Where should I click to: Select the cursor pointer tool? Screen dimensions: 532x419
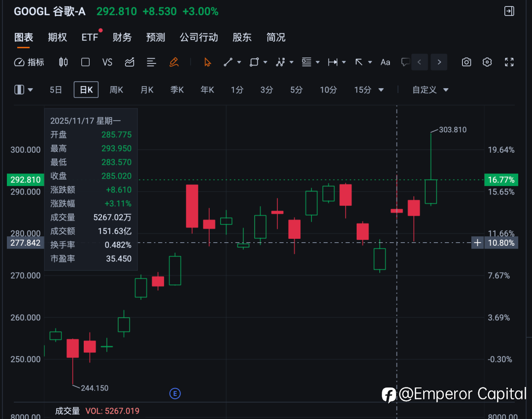coord(208,62)
